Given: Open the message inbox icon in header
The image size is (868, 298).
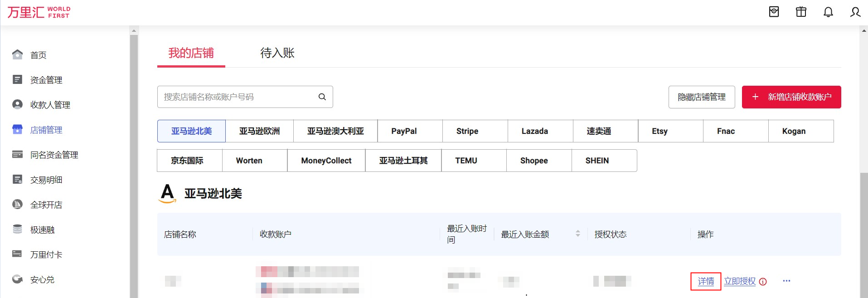Looking at the screenshot, I should click(x=774, y=12).
